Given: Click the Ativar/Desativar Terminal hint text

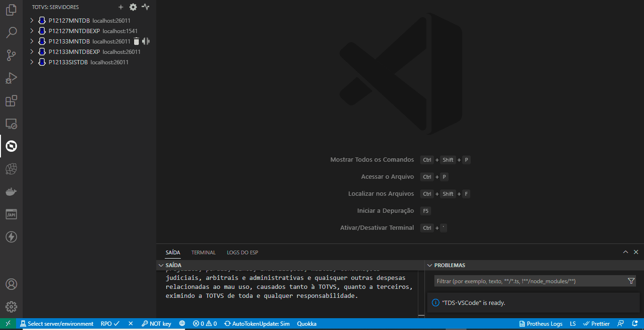Looking at the screenshot, I should (377, 228).
